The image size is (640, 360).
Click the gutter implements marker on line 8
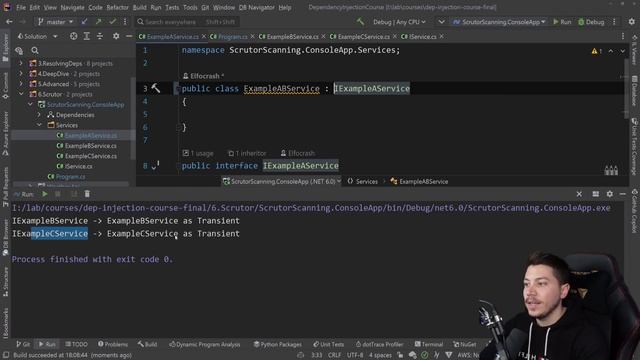pyautogui.click(x=155, y=166)
